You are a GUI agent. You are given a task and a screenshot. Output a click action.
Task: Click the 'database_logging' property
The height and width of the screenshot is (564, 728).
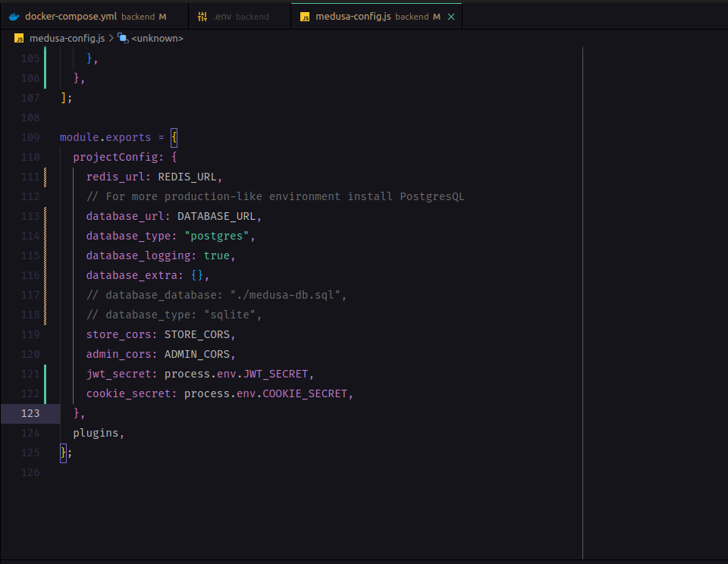(138, 255)
